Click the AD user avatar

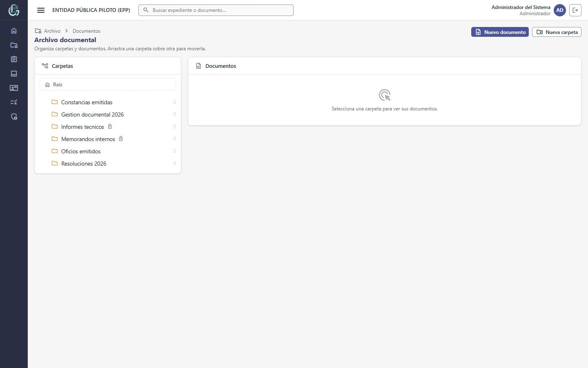click(560, 10)
